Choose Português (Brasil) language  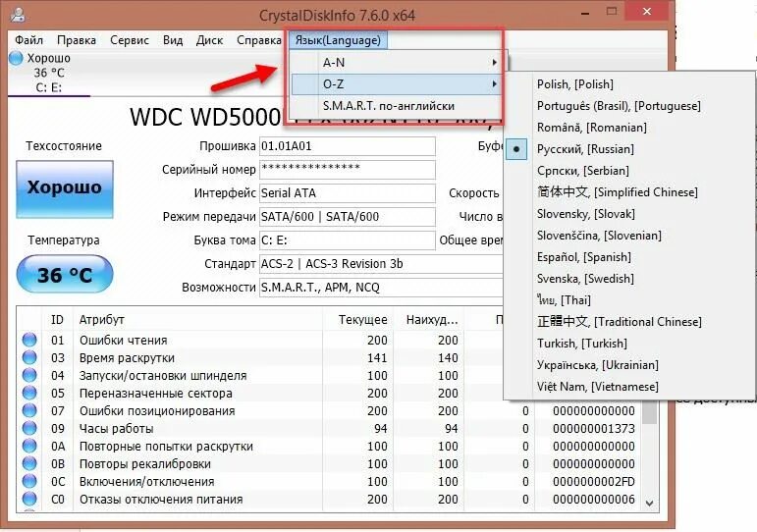coord(630,106)
